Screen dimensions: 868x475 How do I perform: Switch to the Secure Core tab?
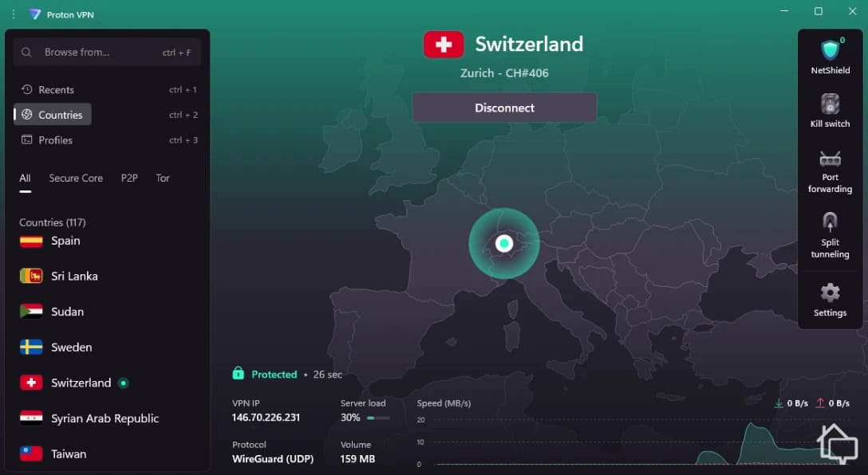(x=76, y=178)
